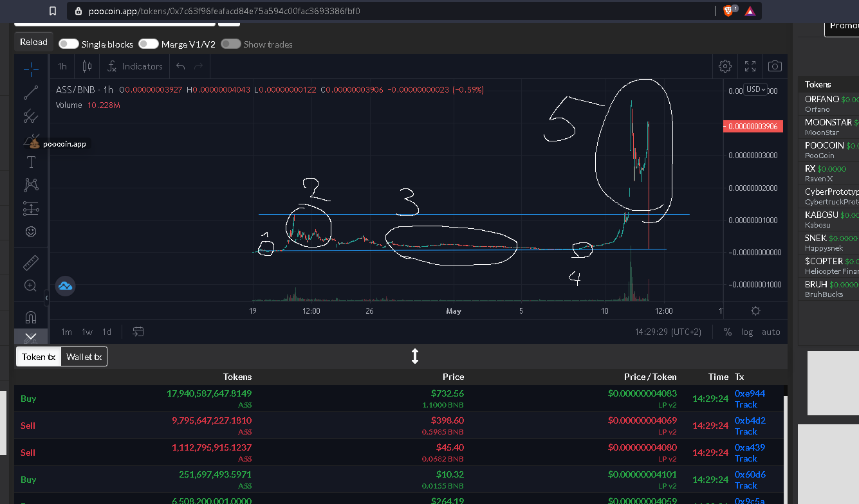
Task: Collapse the drawing toolbar with side arrow
Action: pos(46,298)
